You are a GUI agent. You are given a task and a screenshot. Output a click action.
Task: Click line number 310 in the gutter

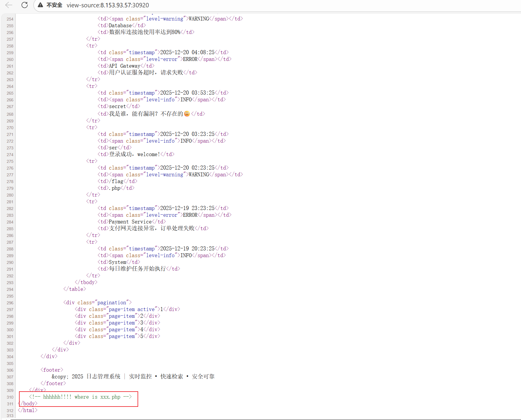(10, 397)
